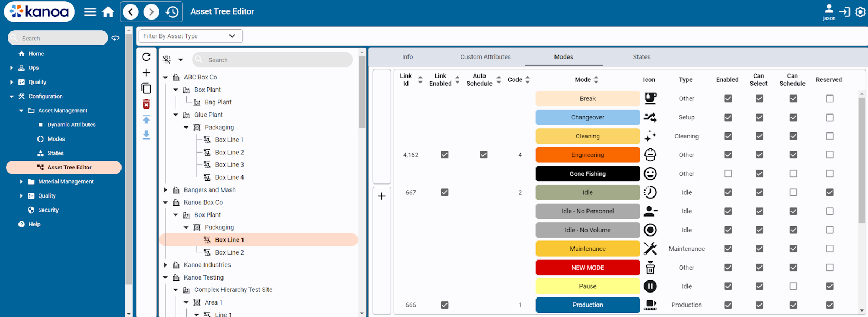Toggle Can Select checkbox for Break

[x=759, y=98]
